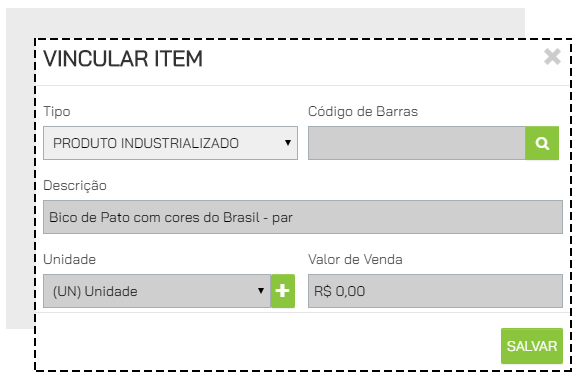Screen dimensions: 580x378
Task: Click the barcode search magnifier icon
Action: pyautogui.click(x=542, y=143)
